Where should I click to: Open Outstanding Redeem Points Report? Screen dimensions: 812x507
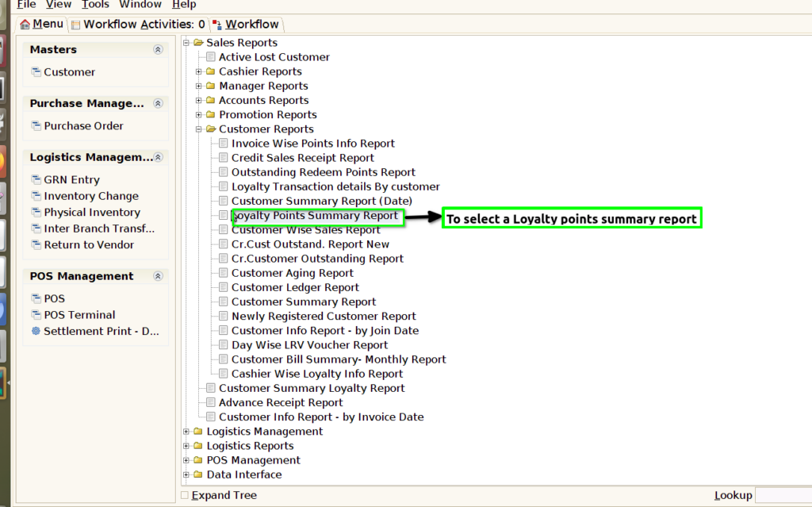tap(324, 172)
